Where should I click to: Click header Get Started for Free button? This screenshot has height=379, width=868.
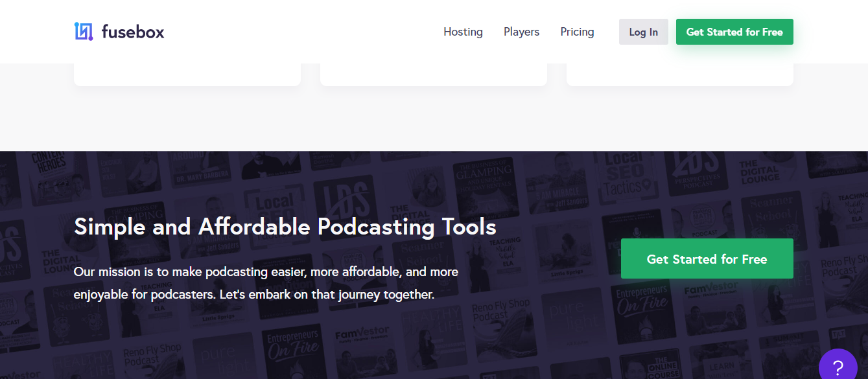(734, 32)
